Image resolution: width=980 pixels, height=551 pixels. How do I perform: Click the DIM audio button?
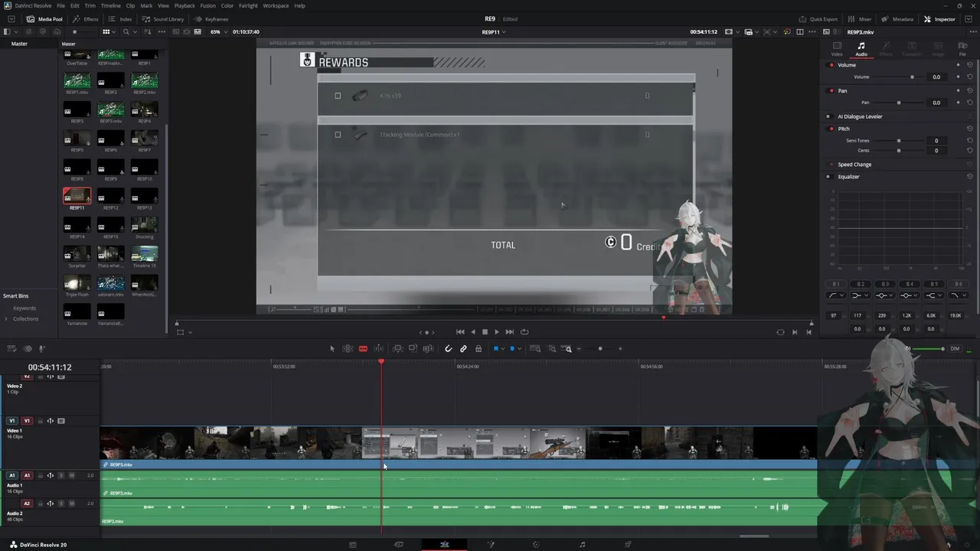(x=955, y=349)
